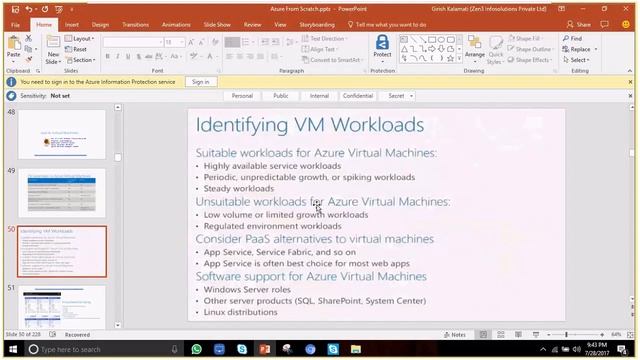
Task: Open the Quick Styles gallery
Action: 496,49
